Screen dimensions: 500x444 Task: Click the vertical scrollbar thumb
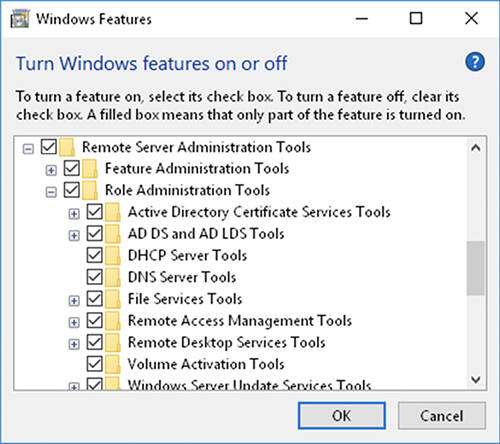tap(475, 268)
